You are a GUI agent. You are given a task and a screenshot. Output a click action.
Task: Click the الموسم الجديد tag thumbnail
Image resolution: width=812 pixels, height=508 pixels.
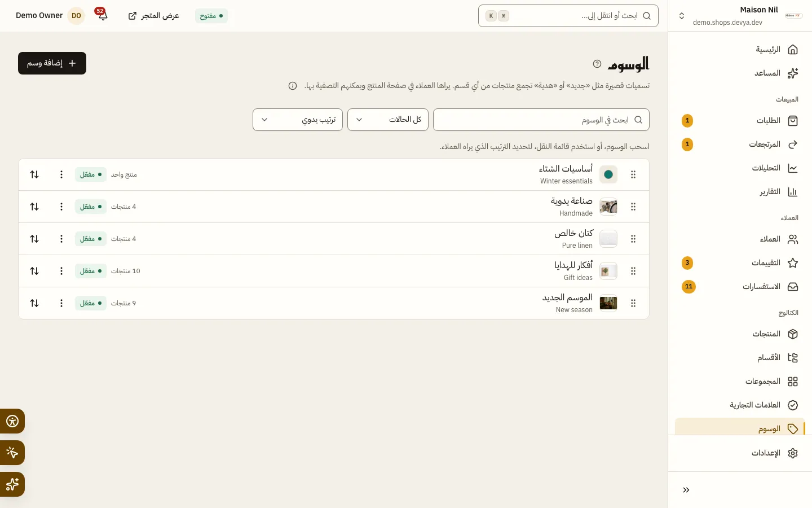[x=608, y=303]
